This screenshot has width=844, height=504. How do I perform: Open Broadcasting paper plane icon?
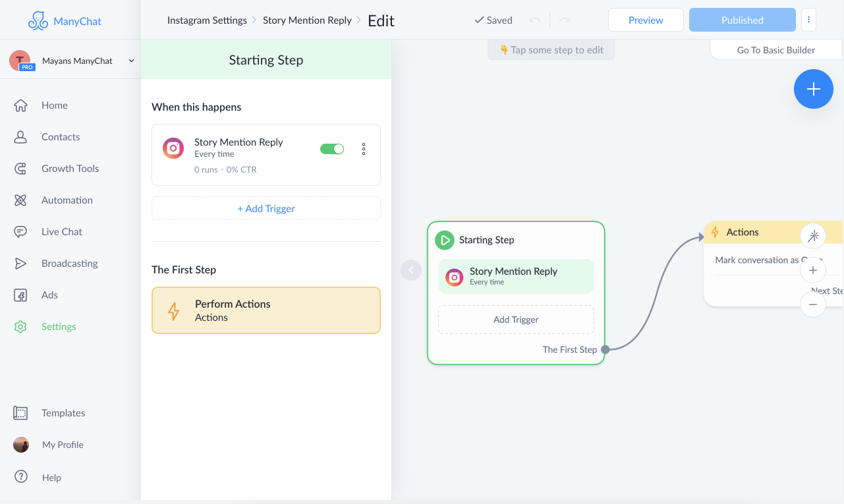pos(20,264)
